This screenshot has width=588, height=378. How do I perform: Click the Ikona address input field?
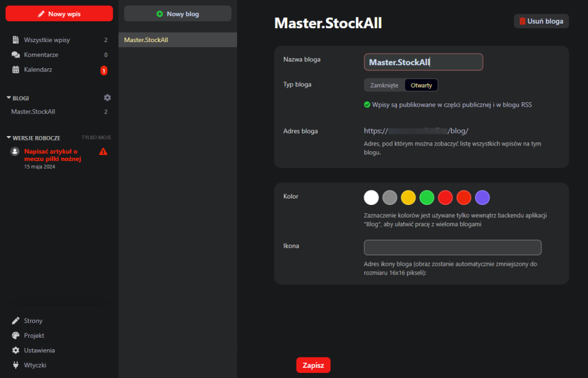453,248
